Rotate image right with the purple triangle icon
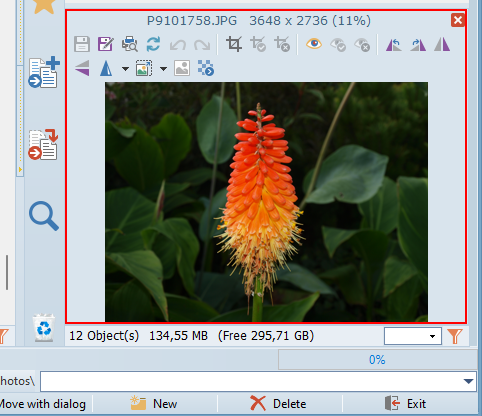Viewport: 482px width, 416px height. (x=418, y=44)
